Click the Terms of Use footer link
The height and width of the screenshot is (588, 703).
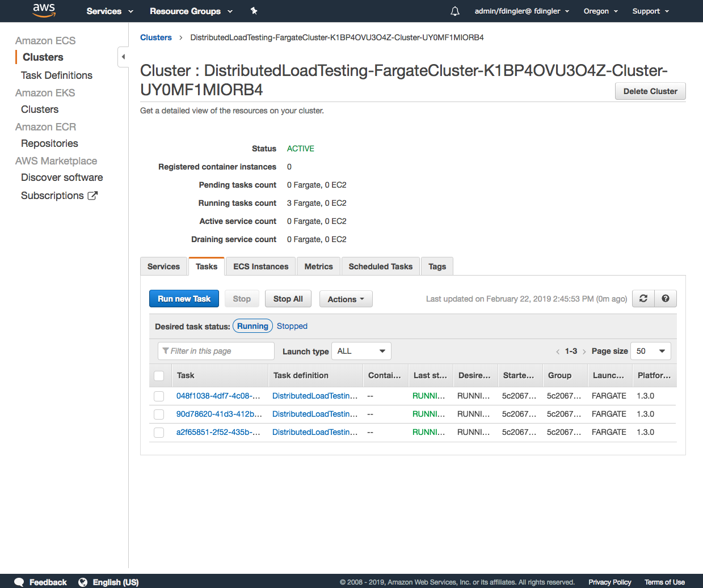coord(664,582)
